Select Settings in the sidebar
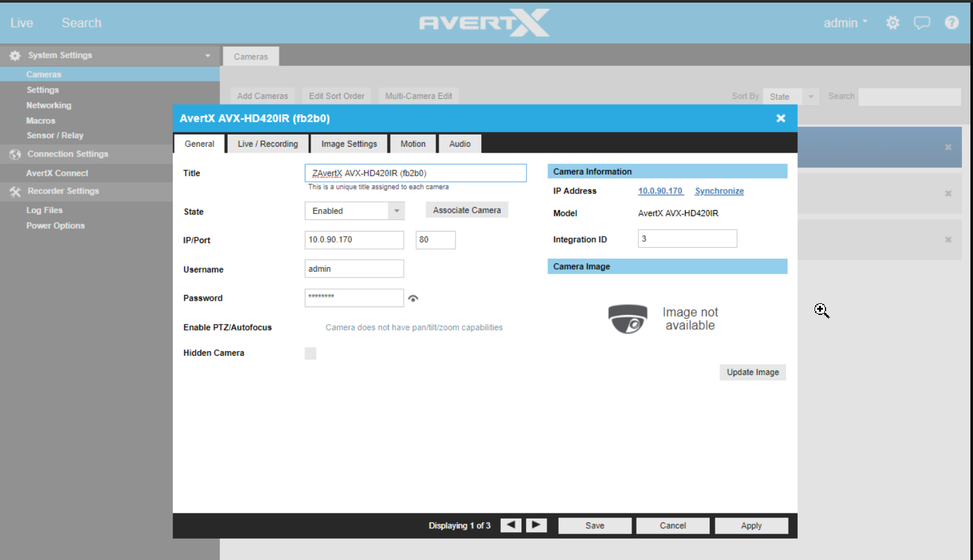Image resolution: width=973 pixels, height=560 pixels. pyautogui.click(x=43, y=90)
